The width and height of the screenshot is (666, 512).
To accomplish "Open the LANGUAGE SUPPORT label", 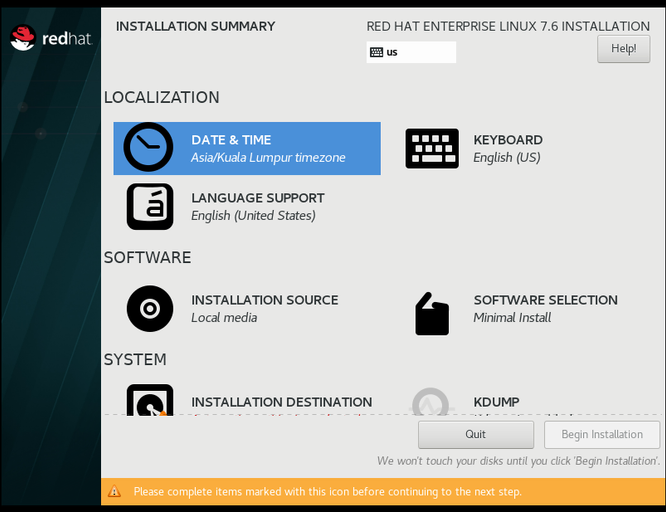I will tap(258, 198).
